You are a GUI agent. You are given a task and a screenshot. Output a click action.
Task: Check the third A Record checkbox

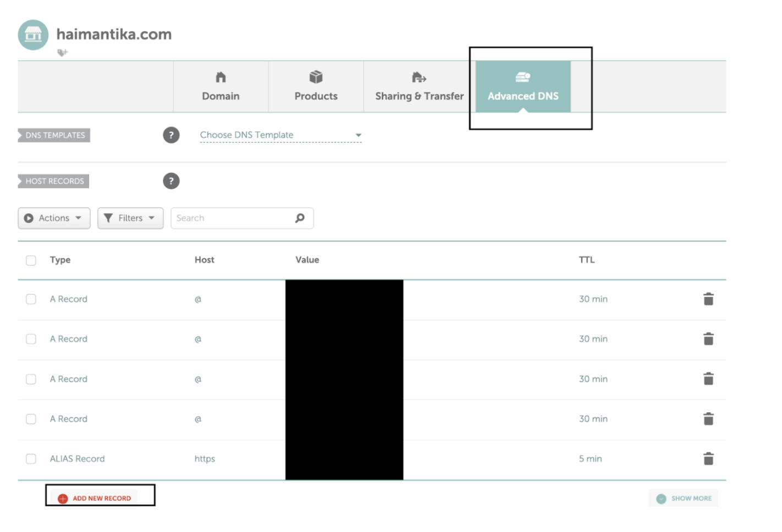[31, 379]
